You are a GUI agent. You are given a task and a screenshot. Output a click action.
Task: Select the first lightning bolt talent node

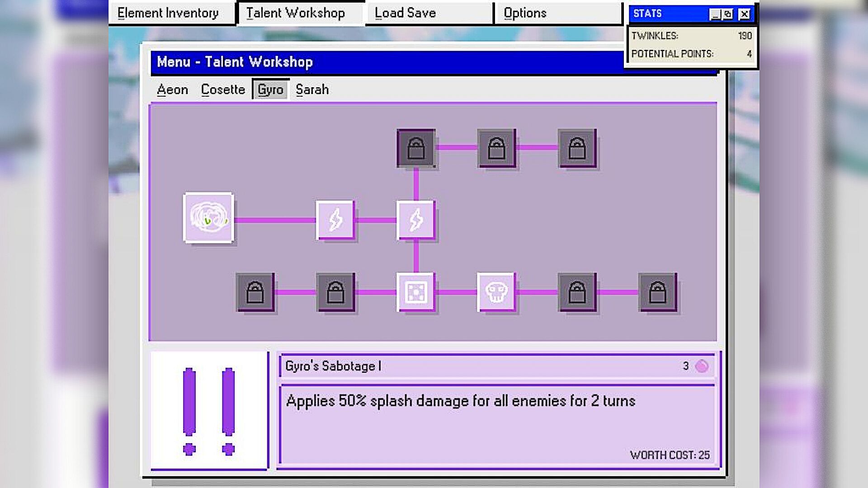[x=335, y=220]
